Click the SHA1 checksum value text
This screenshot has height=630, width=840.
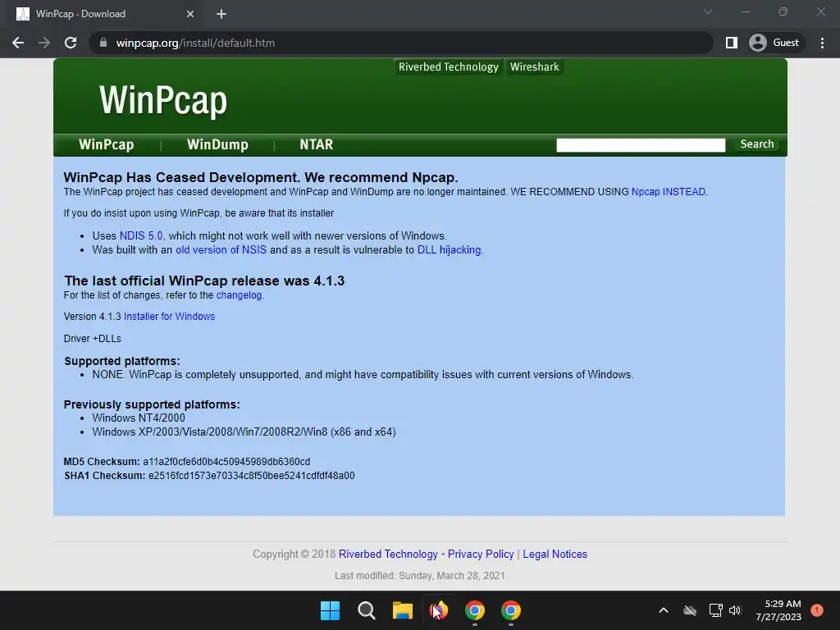point(251,476)
